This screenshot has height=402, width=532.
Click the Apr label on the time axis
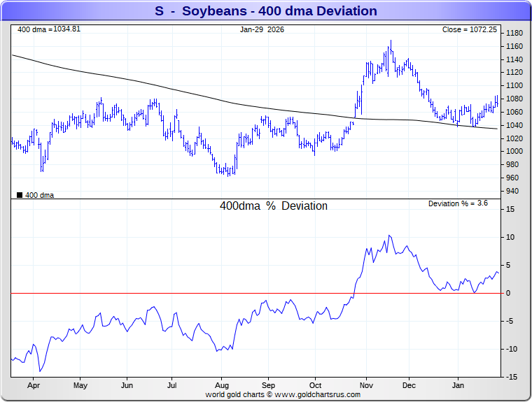pos(32,385)
